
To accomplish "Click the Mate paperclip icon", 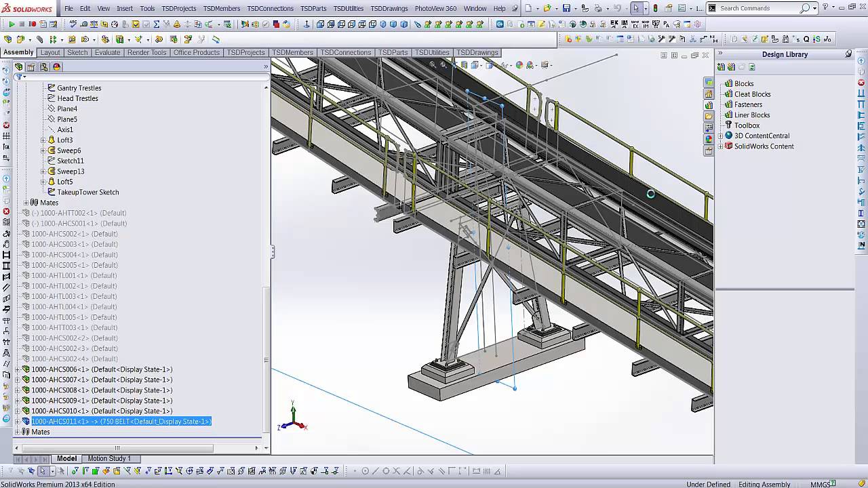I will [x=39, y=39].
